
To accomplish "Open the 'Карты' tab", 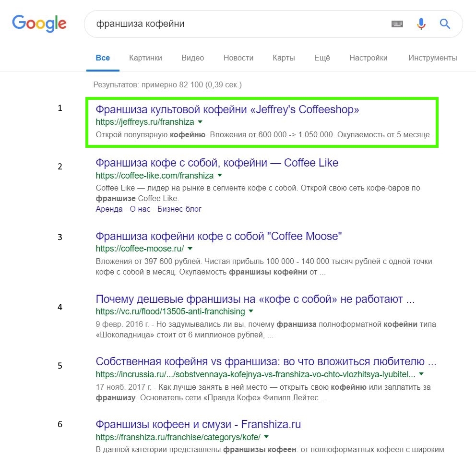I will point(284,58).
